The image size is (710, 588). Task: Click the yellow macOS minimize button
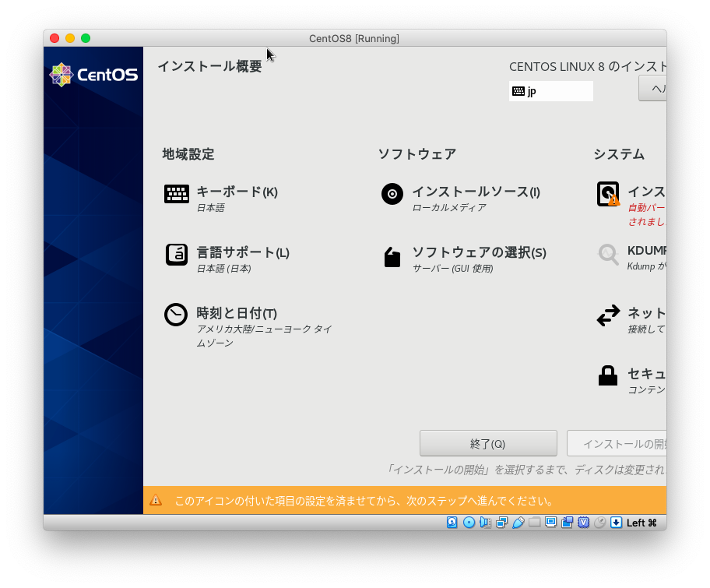[x=70, y=38]
